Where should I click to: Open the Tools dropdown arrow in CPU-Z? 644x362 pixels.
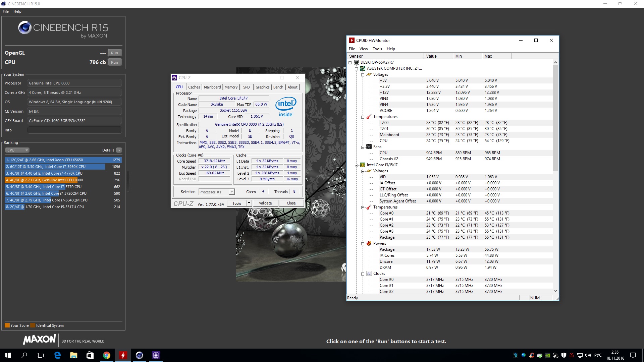coord(249,203)
